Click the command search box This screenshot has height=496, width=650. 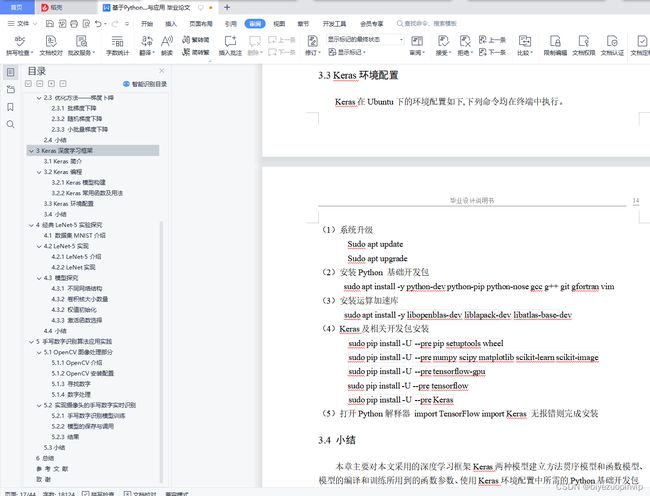pyautogui.click(x=427, y=24)
